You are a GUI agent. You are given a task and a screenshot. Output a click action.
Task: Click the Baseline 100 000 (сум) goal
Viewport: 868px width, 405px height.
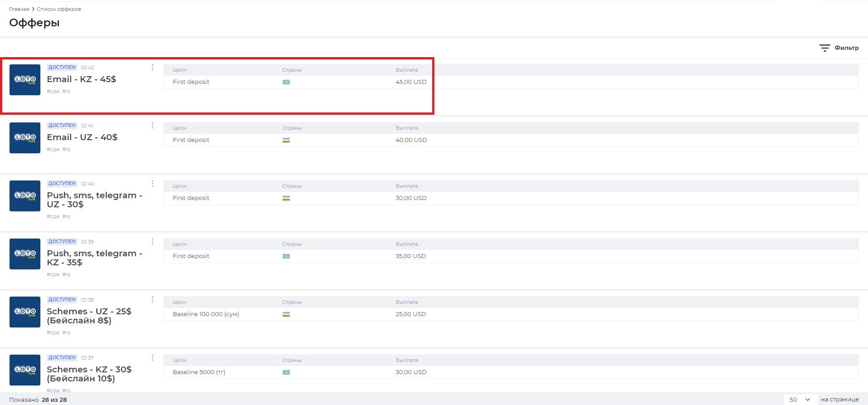(x=206, y=314)
